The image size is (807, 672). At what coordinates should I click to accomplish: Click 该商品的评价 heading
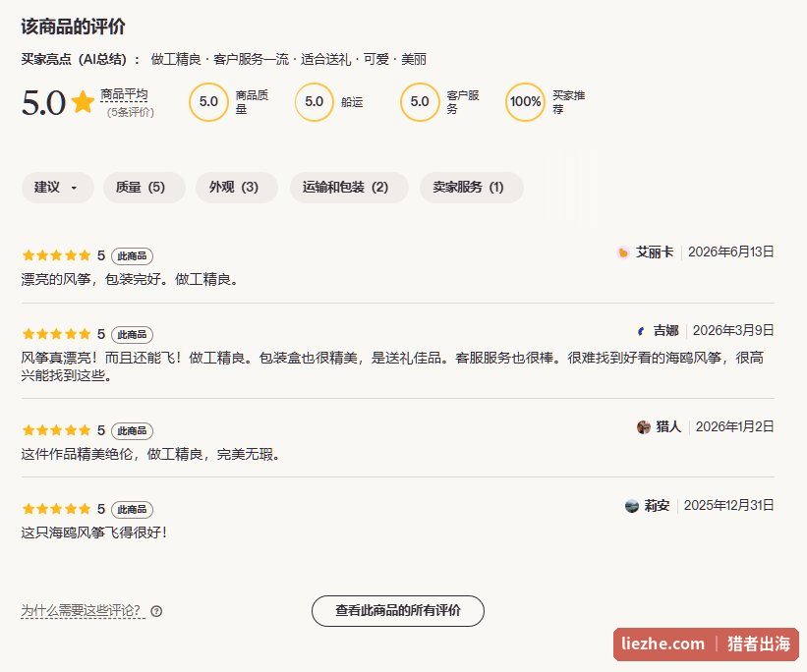point(73,27)
